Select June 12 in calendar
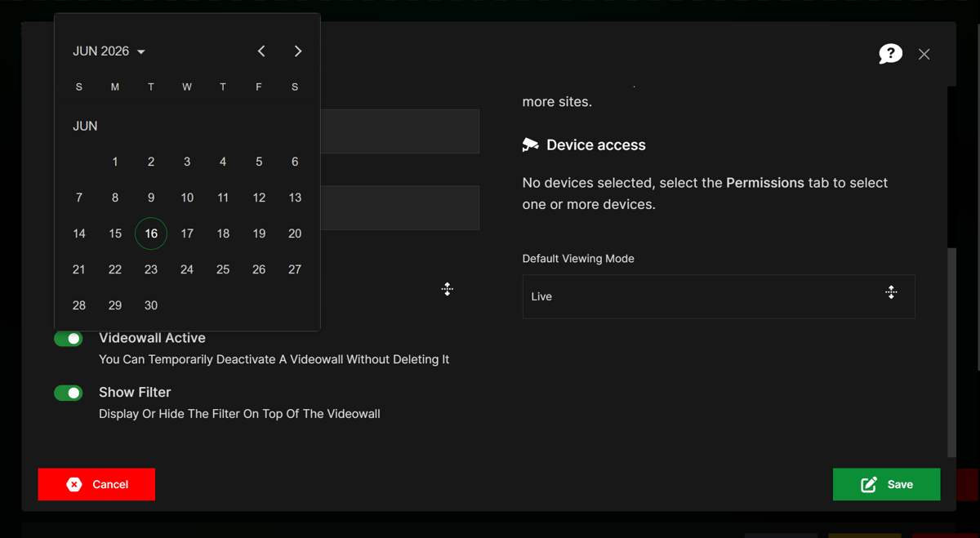 (x=259, y=198)
